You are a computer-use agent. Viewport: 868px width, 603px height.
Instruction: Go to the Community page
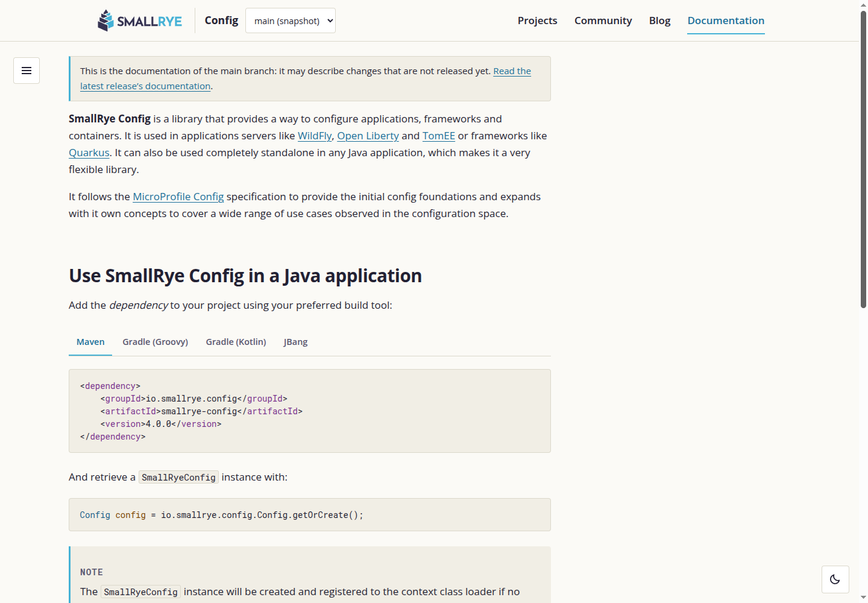(603, 21)
